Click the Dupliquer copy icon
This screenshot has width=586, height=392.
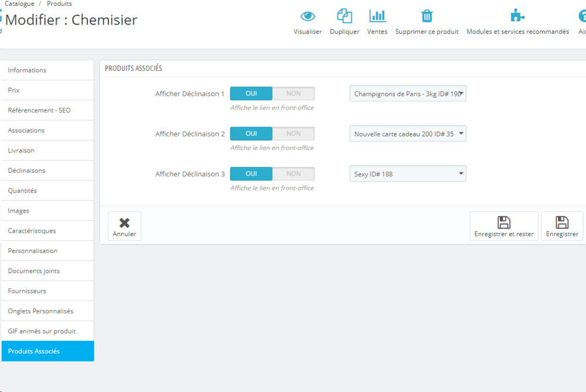click(344, 16)
